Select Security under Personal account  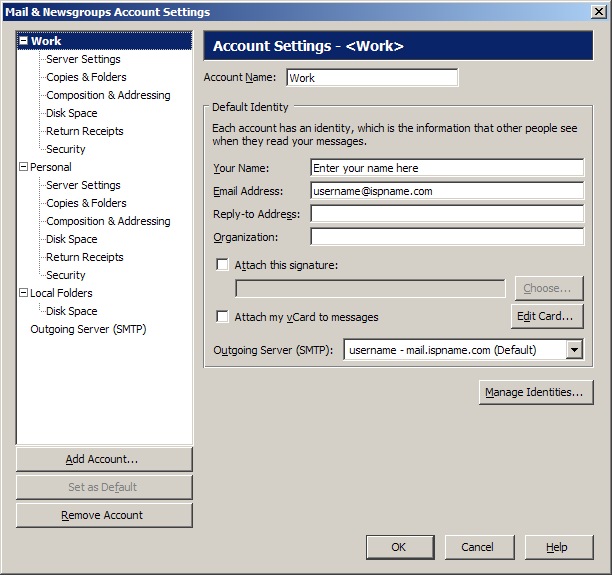tap(66, 276)
